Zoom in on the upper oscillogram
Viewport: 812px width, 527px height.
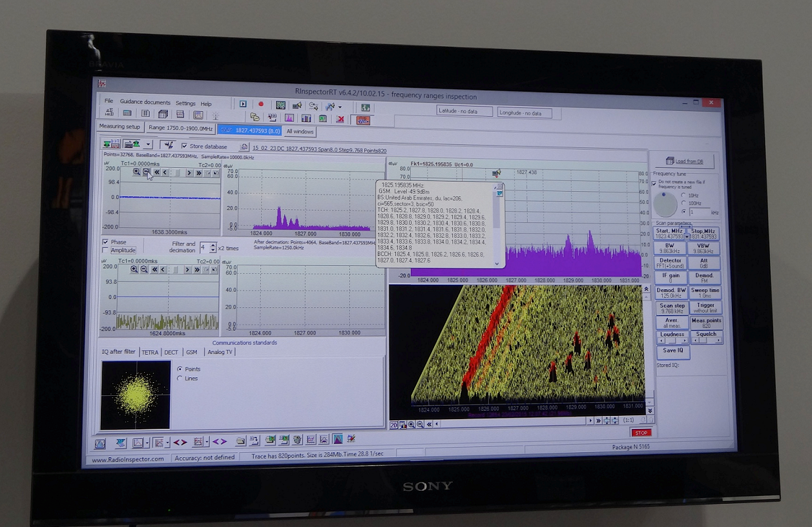136,172
